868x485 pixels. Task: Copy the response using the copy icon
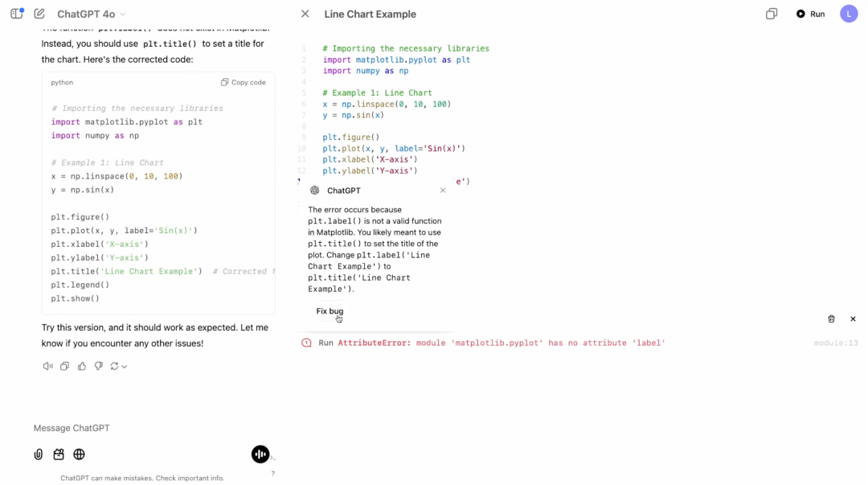pos(64,366)
